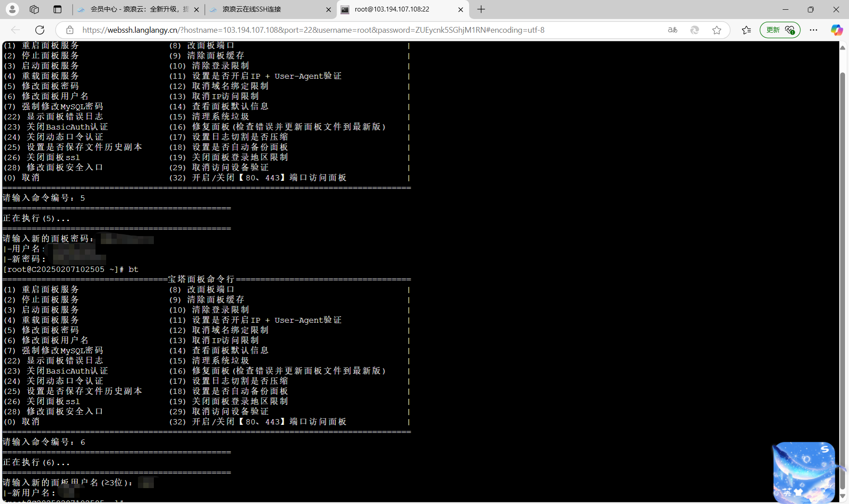Close the root@103.194.107.108:22 tab

coord(460,9)
